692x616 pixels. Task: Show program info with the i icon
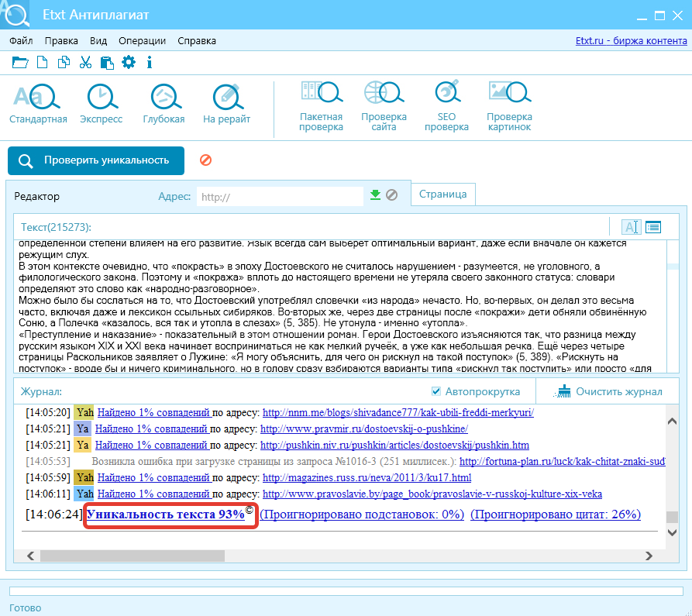click(x=150, y=63)
